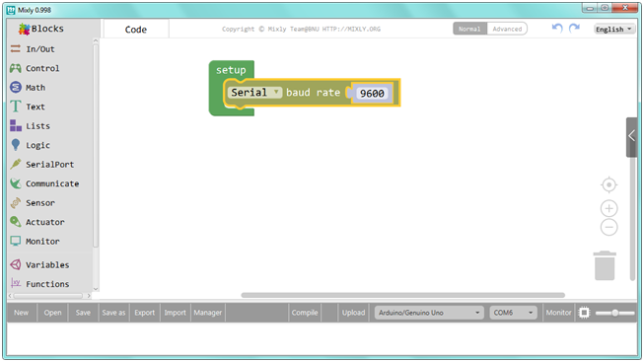Image resolution: width=644 pixels, height=362 pixels.
Task: Select the Functions category label
Action: point(47,284)
